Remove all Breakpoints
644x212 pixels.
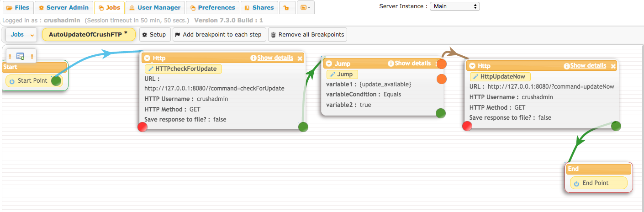point(307,34)
